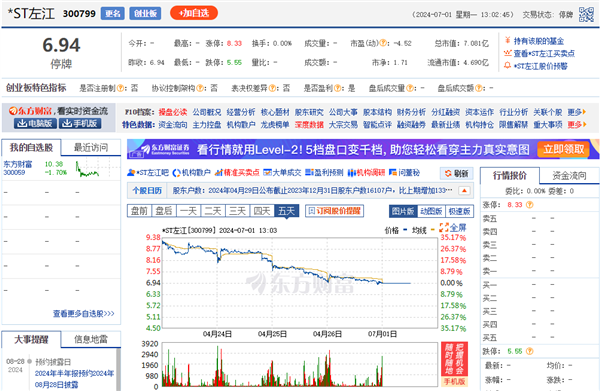Switch chart to 动图版 mode
Screen dimensions: 600x391
pyautogui.click(x=431, y=211)
